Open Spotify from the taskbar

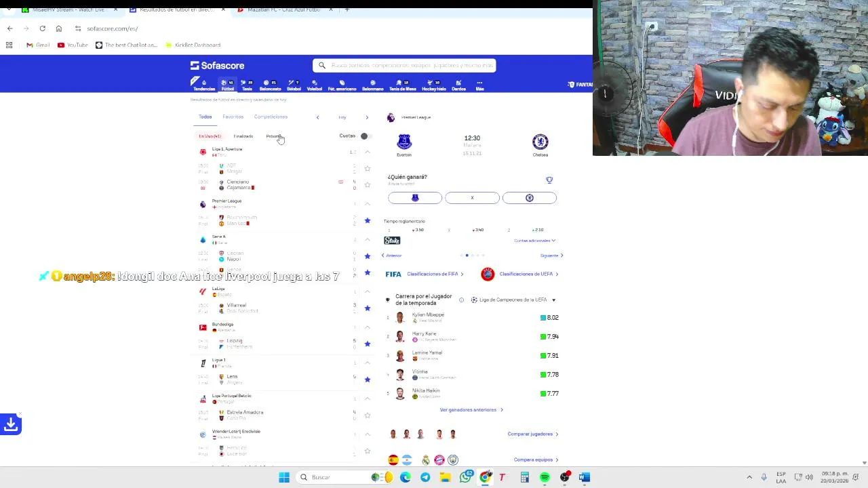545,477
